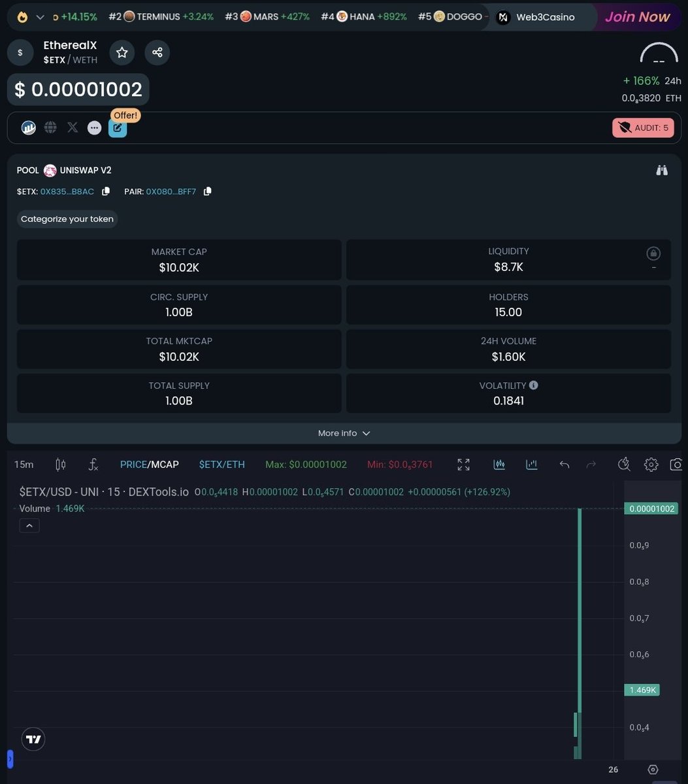Click the update token info edit icon
688x784 pixels.
(x=118, y=127)
